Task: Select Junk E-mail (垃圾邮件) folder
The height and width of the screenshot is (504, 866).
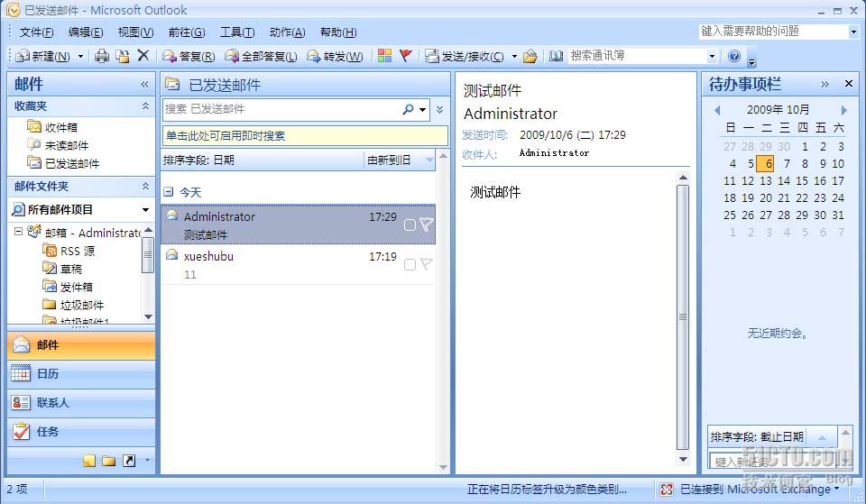Action: tap(73, 305)
